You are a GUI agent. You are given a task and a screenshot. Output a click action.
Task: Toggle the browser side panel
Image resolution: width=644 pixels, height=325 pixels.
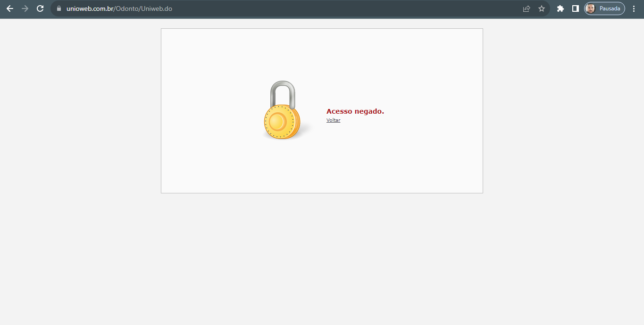click(576, 8)
